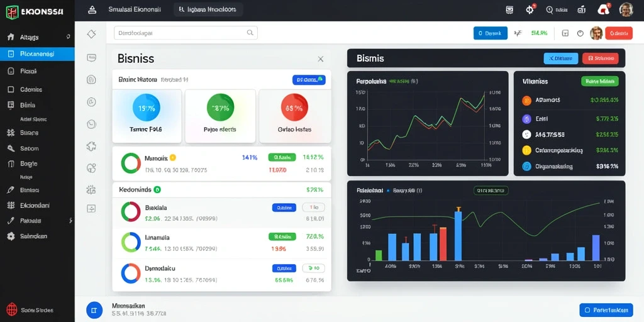This screenshot has width=644, height=322.
Task: Click the orange dot beside Afamots
Action: (526, 100)
